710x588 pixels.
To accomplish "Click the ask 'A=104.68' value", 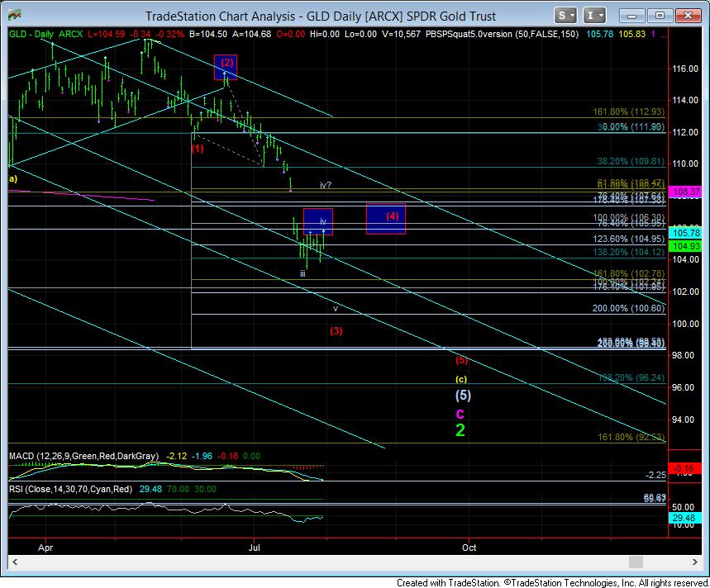I will click(x=252, y=34).
